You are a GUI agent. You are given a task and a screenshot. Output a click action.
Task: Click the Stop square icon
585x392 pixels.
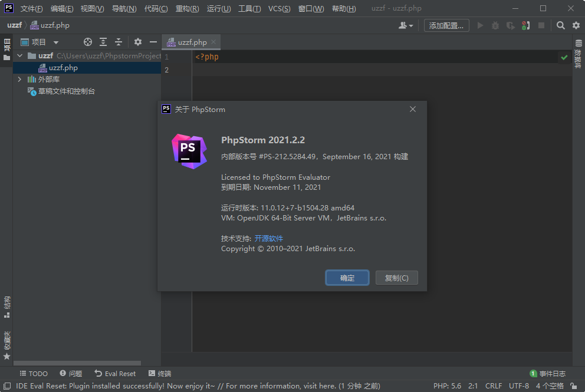coord(541,25)
